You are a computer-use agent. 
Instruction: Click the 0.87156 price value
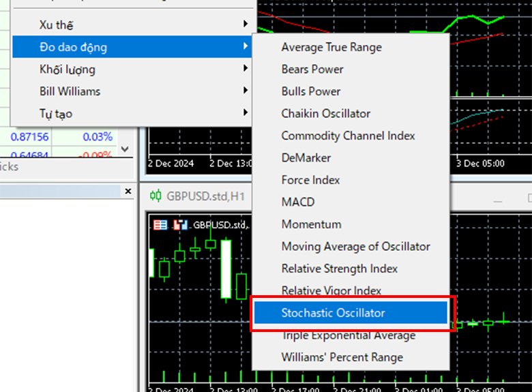click(x=29, y=137)
